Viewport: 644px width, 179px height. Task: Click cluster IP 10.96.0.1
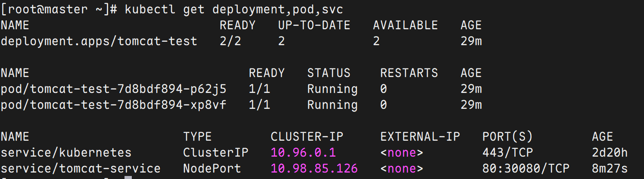(303, 153)
